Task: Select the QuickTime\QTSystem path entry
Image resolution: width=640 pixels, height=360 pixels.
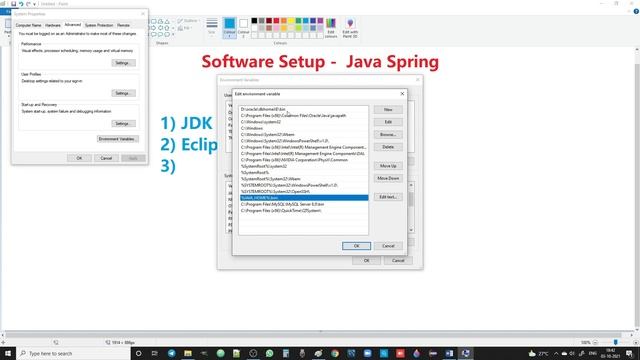Action: pos(304,211)
